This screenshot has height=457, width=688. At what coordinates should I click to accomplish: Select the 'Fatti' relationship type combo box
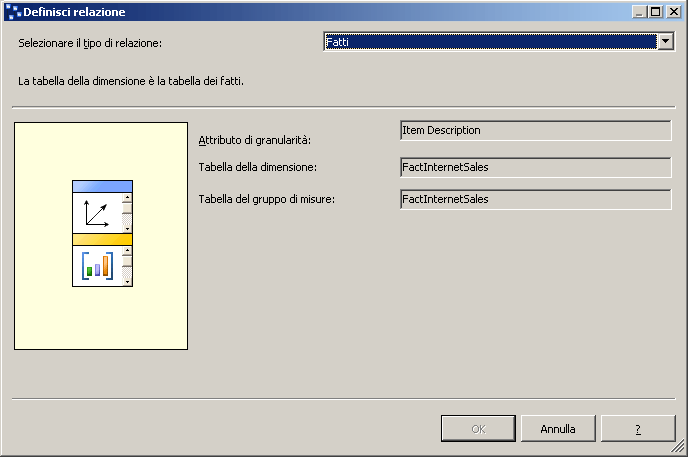pos(490,41)
